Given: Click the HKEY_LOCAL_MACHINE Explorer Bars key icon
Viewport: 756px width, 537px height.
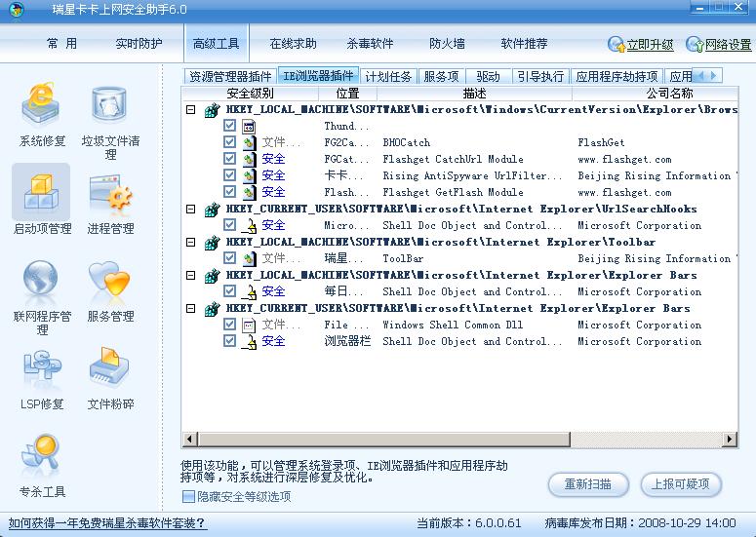Looking at the screenshot, I should [212, 276].
